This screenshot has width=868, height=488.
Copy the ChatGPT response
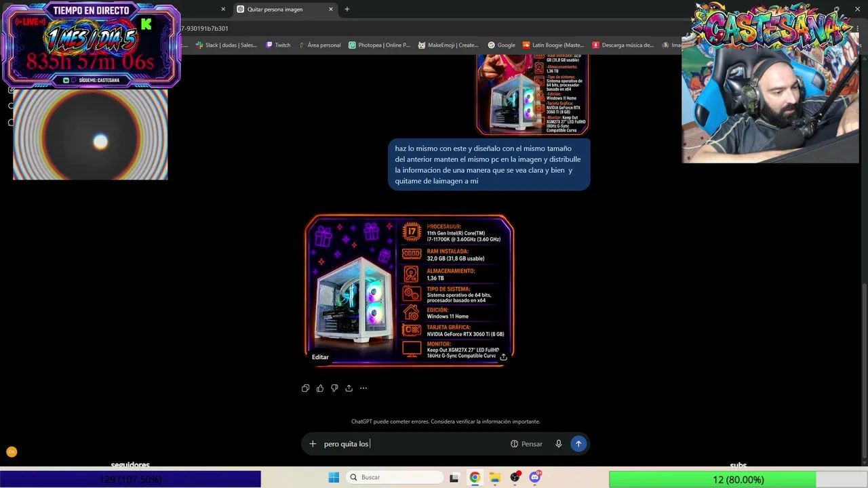pyautogui.click(x=305, y=388)
